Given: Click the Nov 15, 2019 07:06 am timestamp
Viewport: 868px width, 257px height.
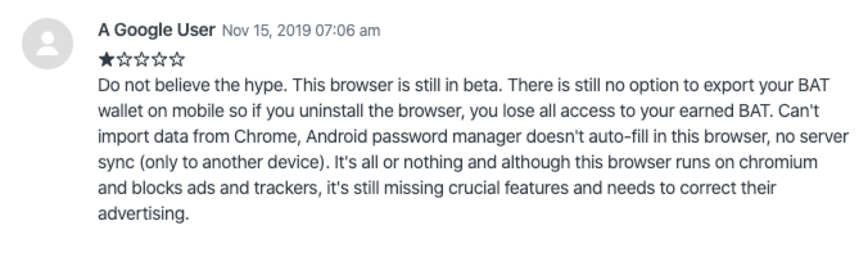Looking at the screenshot, I should [x=300, y=31].
